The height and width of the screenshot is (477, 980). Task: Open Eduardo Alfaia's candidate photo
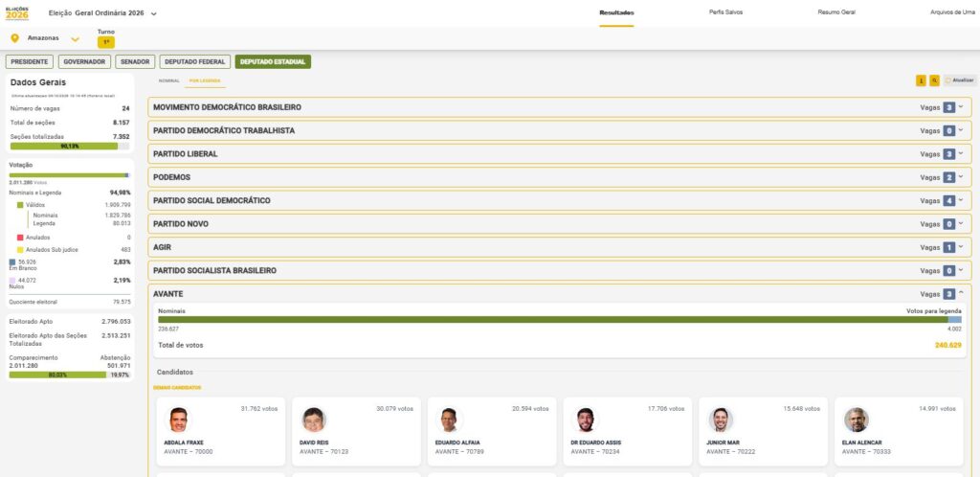point(450,420)
